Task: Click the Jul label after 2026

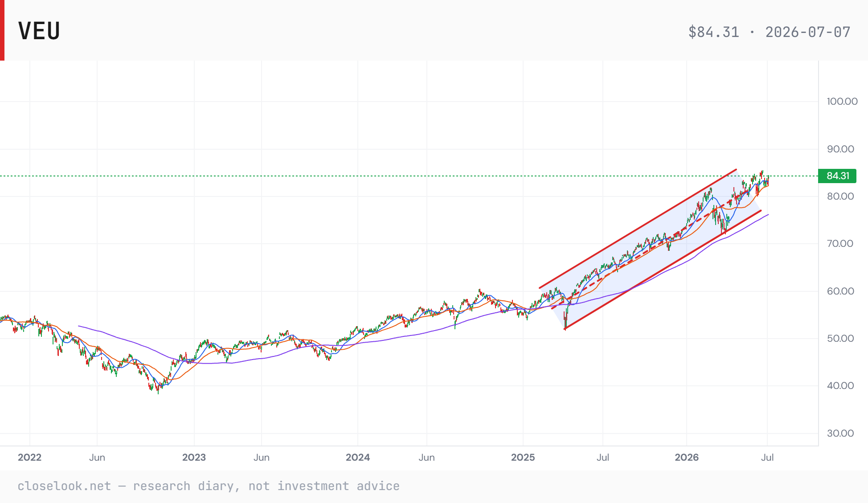Action: 767,457
